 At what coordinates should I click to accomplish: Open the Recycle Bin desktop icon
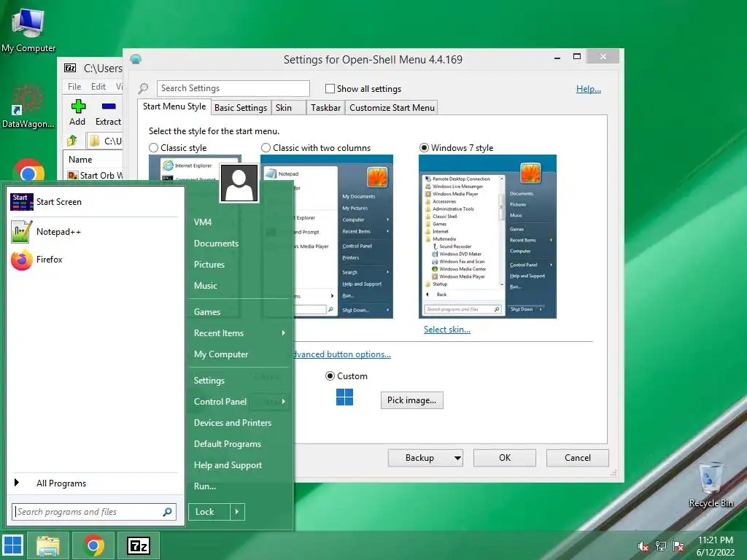[x=711, y=484]
